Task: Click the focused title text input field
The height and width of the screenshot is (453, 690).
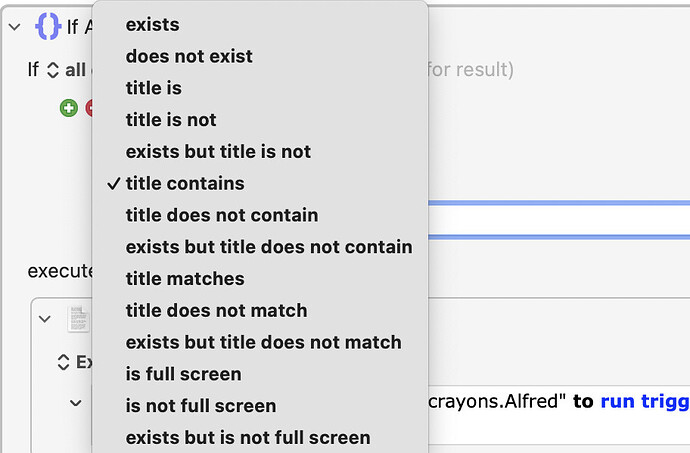Action: [559, 220]
